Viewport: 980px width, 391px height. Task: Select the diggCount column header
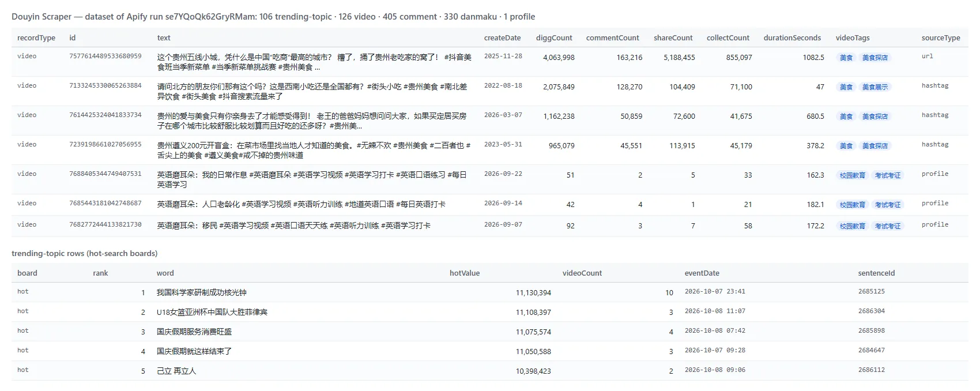(x=554, y=38)
